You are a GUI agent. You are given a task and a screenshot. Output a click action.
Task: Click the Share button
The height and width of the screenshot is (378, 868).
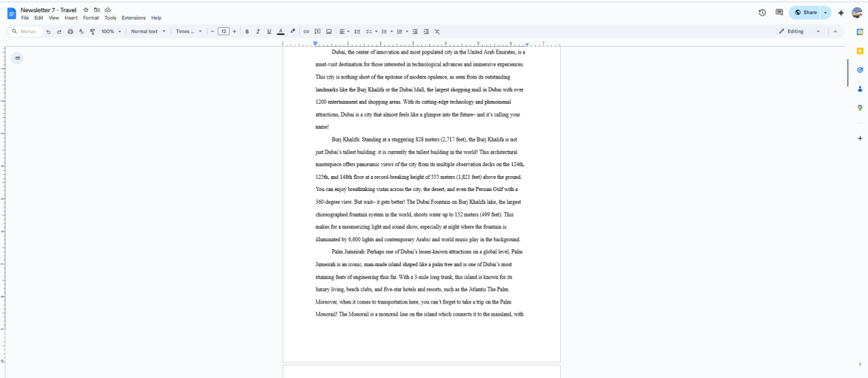click(x=805, y=13)
